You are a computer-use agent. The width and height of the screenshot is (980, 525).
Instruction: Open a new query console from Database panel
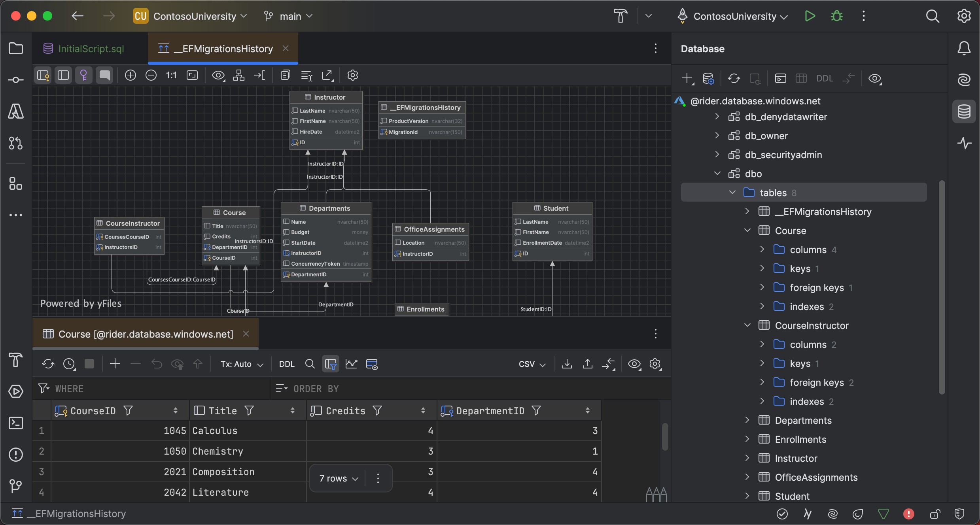pos(780,78)
